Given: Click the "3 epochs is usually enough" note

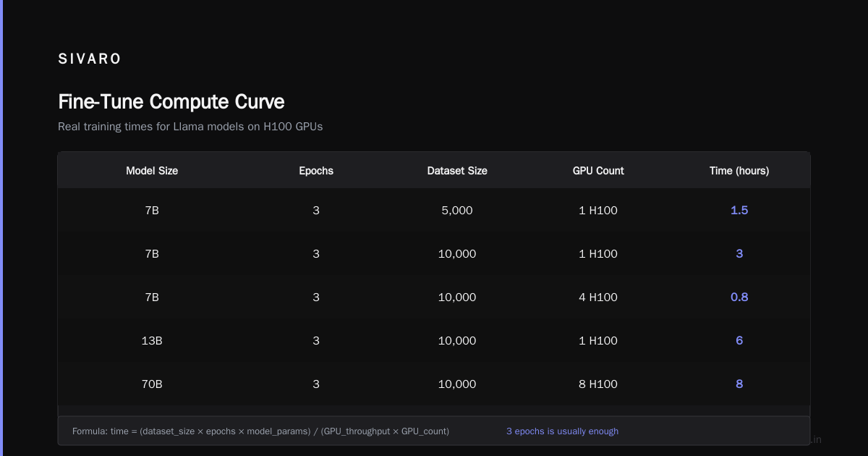Looking at the screenshot, I should point(562,431).
